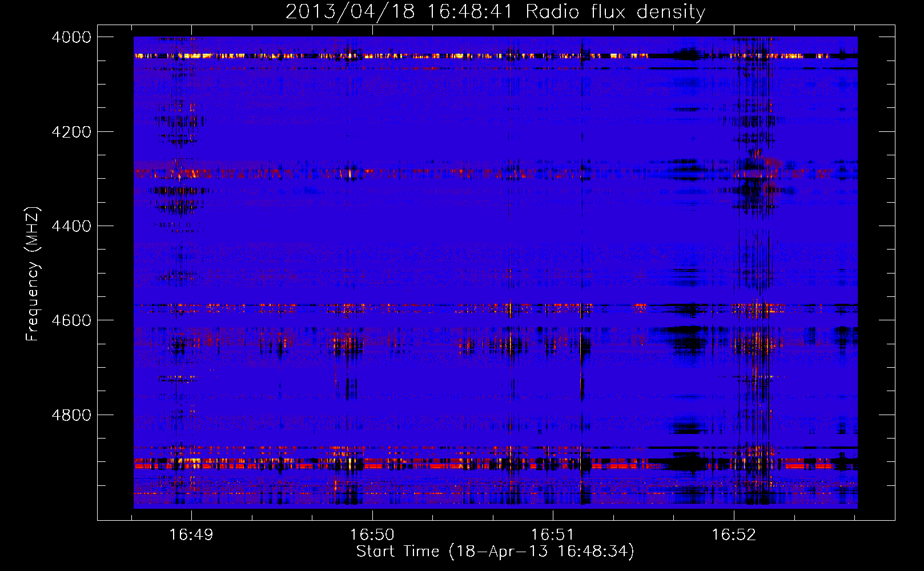Screen dimensions: 924x571
Task: Click the 'Start Time (18-Apr-13 16:48:34)' axis title
Action: coord(495,552)
